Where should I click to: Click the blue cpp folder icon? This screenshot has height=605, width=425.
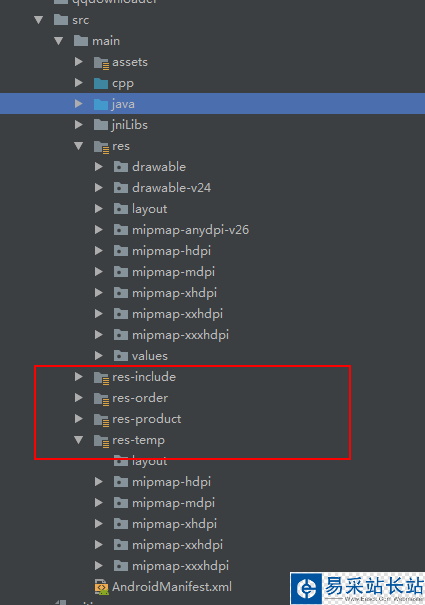click(x=101, y=83)
